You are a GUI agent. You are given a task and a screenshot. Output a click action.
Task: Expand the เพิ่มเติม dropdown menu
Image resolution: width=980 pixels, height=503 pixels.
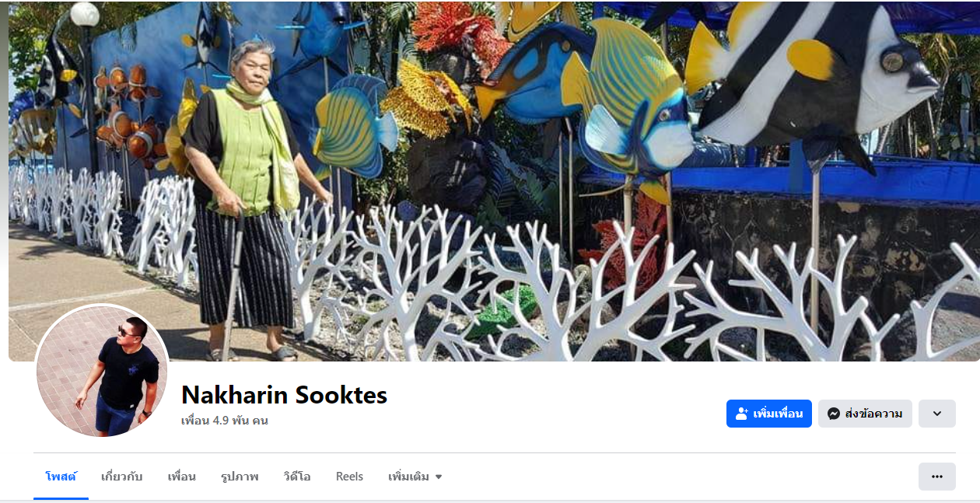[415, 477]
